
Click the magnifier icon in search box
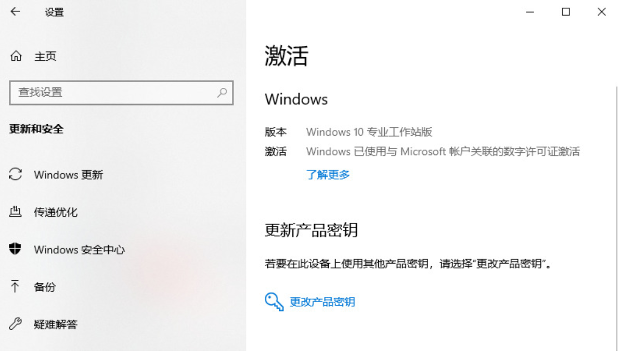[222, 93]
